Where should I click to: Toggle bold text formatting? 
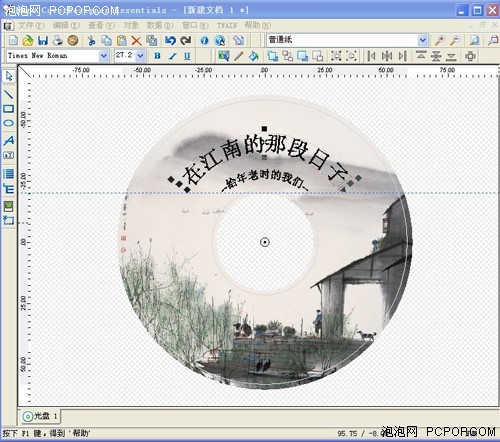tap(157, 56)
